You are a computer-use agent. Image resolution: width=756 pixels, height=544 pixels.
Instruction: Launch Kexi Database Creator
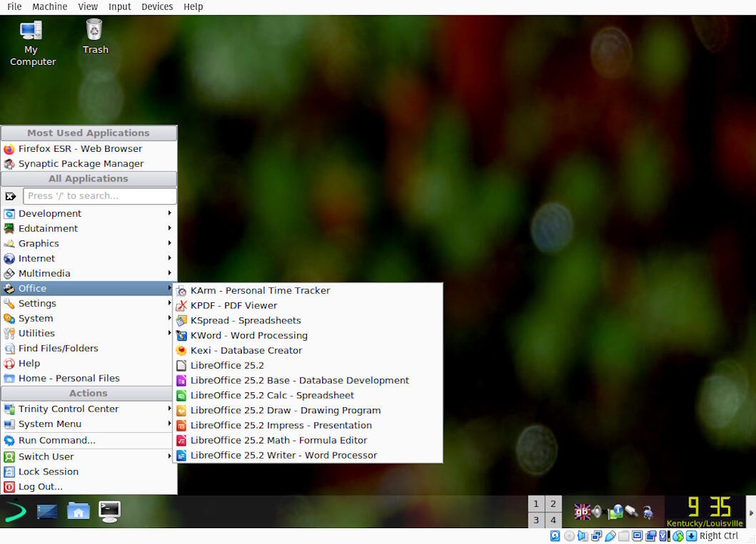tap(308, 351)
